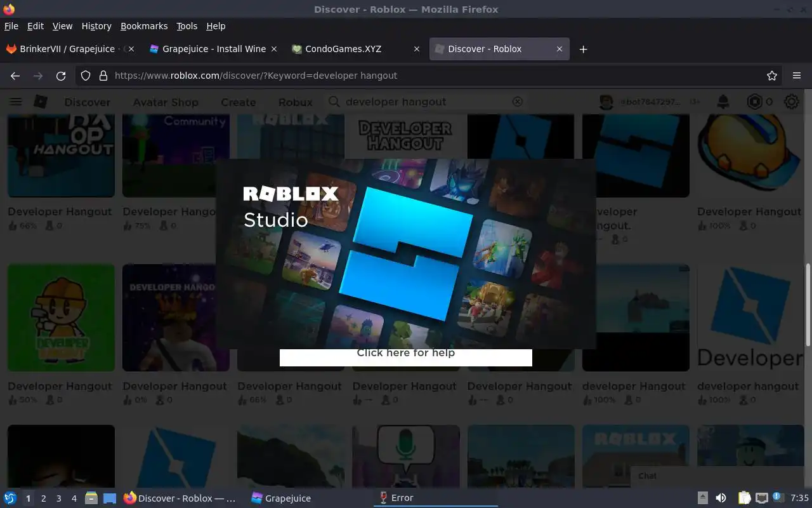812x508 pixels.
Task: Go back with the Firefox back arrow
Action: (x=15, y=76)
